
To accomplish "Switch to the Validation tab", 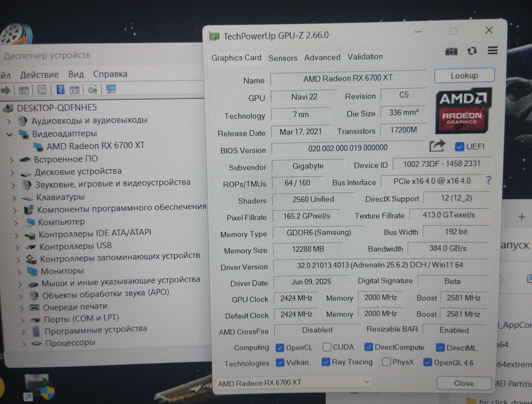I will tap(365, 57).
